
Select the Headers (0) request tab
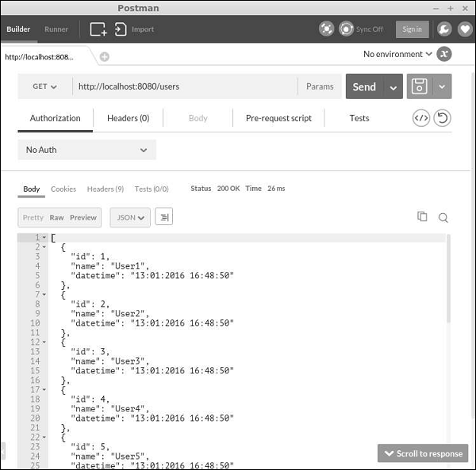pyautogui.click(x=128, y=118)
